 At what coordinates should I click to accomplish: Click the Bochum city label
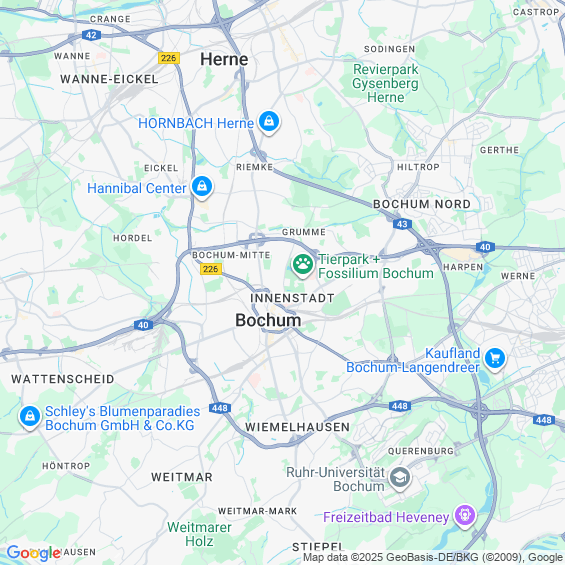coord(268,320)
